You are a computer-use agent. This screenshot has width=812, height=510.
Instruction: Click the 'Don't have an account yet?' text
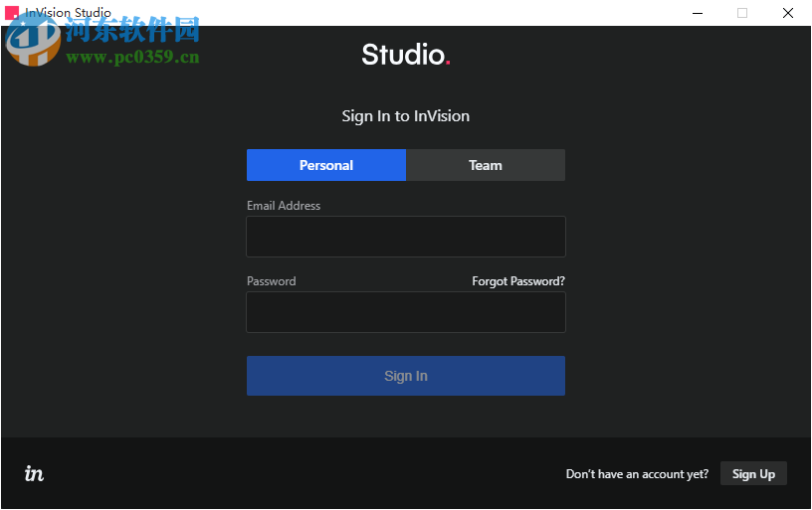637,474
